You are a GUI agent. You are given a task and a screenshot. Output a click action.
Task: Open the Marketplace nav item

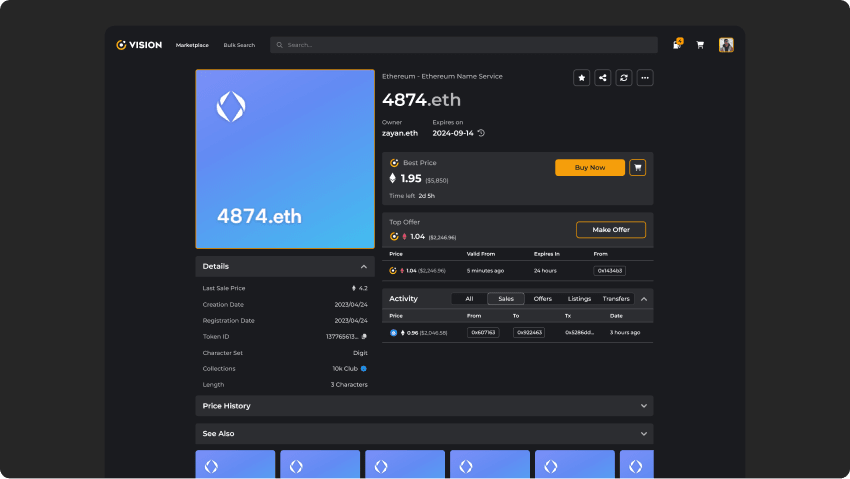(192, 45)
